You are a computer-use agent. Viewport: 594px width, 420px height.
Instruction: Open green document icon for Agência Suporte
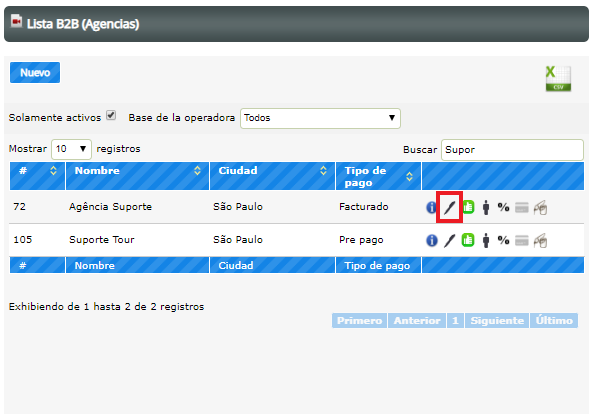point(468,207)
